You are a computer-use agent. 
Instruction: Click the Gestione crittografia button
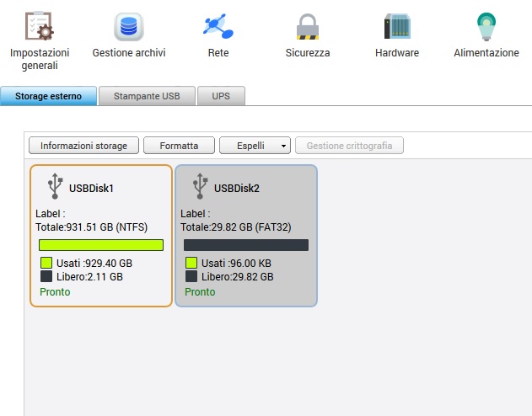(349, 146)
